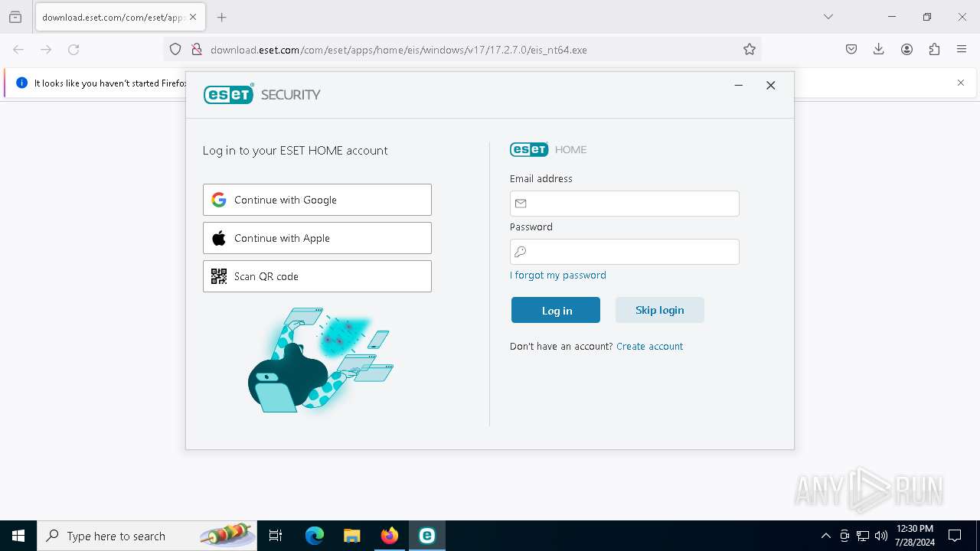Open Firefox account menu

(906, 49)
